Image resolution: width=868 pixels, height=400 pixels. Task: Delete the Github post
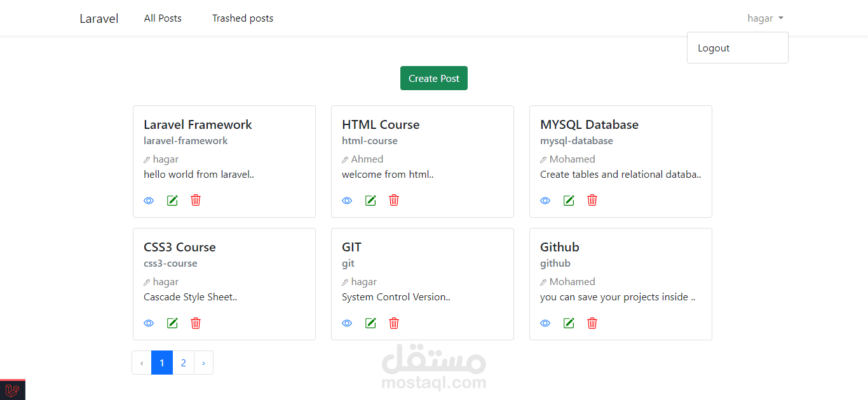click(x=592, y=323)
